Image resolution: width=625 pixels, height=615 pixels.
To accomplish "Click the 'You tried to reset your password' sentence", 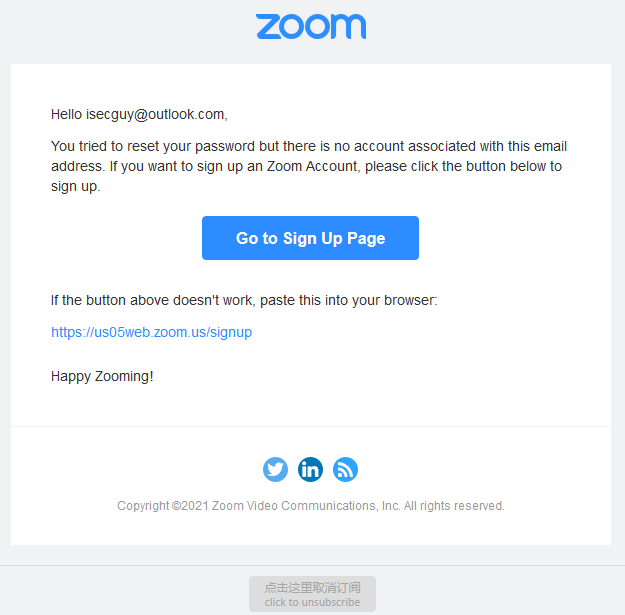I will [153, 146].
